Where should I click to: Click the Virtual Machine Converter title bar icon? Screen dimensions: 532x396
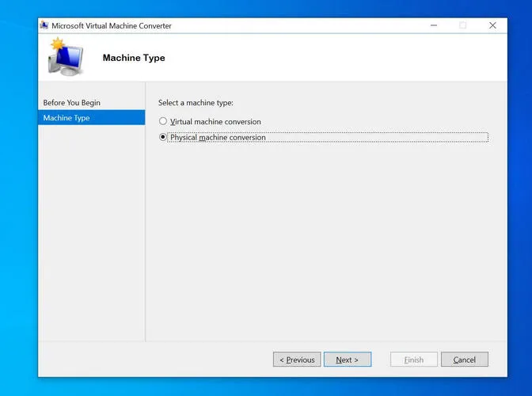44,25
